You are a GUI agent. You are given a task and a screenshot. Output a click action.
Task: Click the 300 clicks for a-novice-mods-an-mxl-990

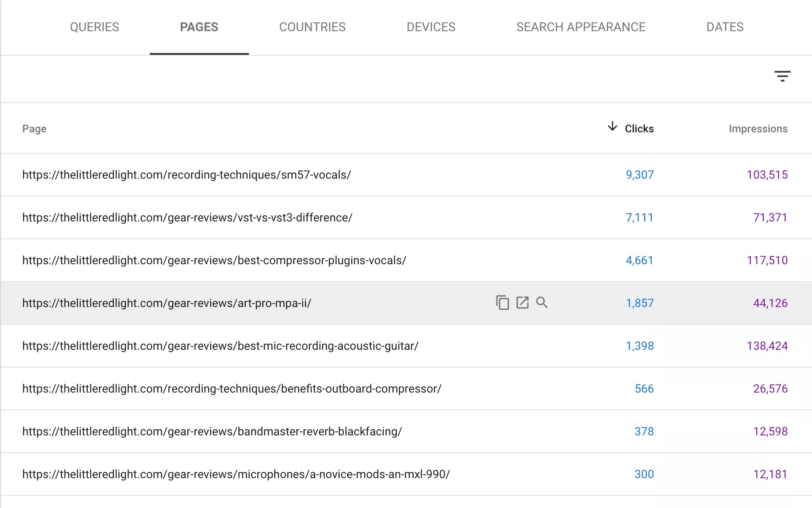644,474
